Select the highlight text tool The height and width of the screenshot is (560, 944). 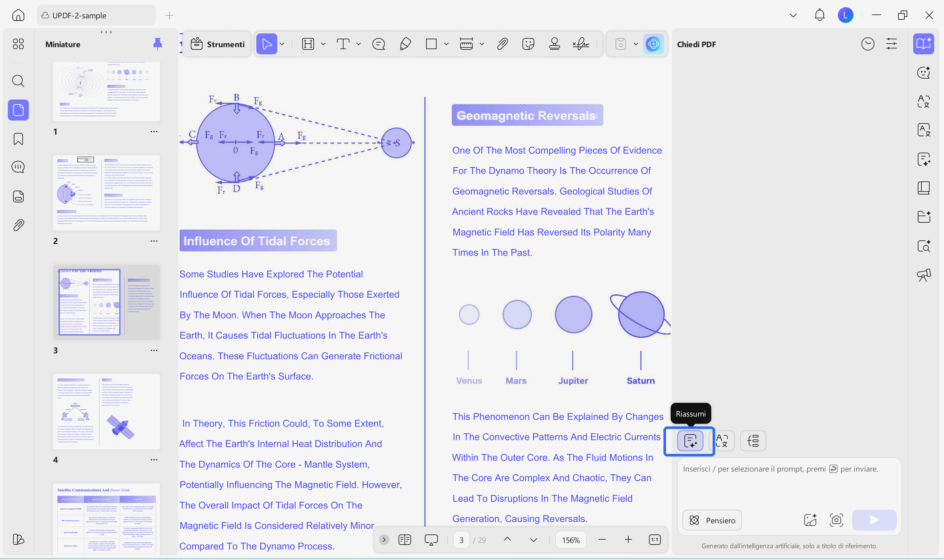[308, 44]
